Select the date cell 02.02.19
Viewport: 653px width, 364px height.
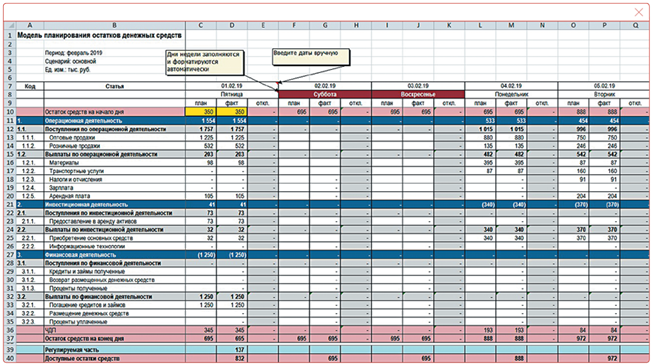pos(325,86)
